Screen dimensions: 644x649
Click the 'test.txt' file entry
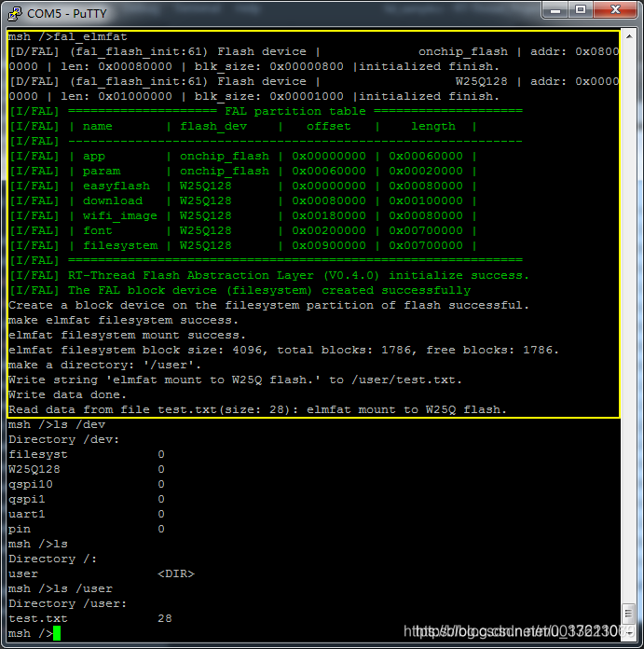(38, 618)
